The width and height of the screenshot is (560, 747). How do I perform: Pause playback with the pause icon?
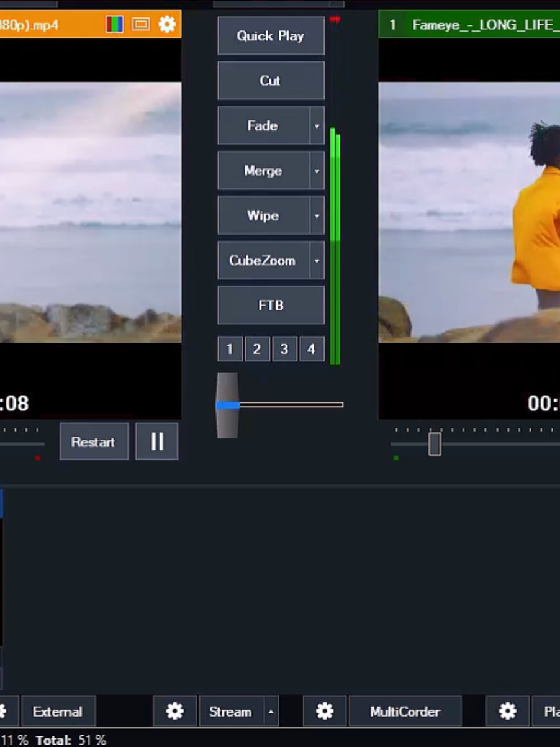[157, 441]
